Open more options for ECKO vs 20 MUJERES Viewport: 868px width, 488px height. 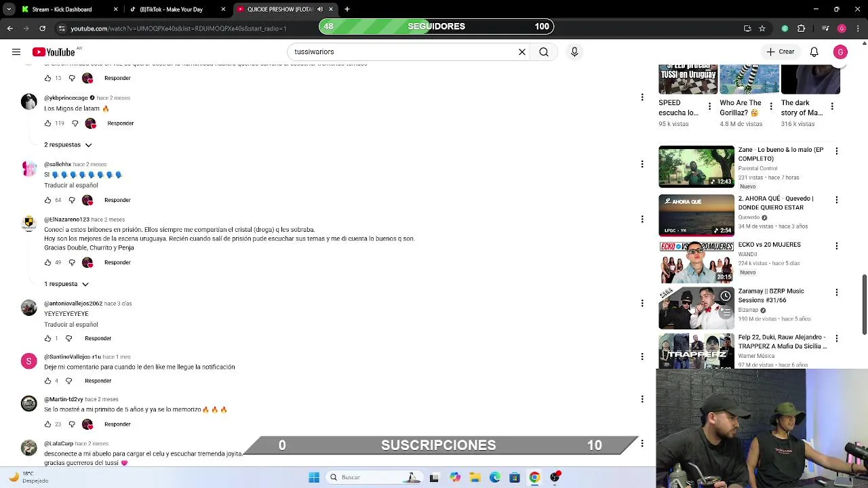[837, 246]
